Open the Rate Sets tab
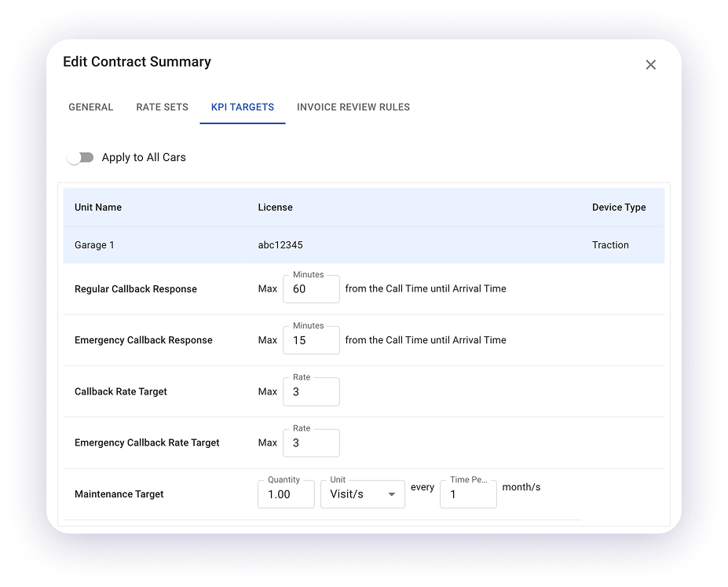This screenshot has height=587, width=728. [x=162, y=108]
